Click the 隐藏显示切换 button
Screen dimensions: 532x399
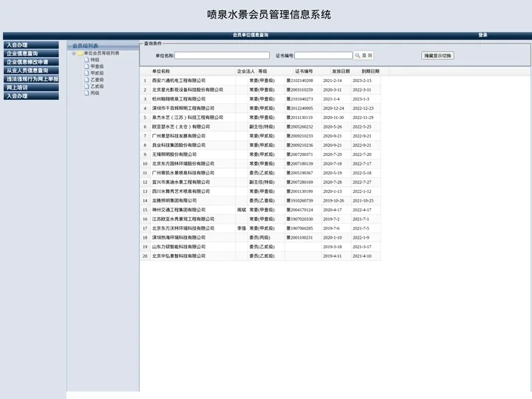(x=437, y=55)
